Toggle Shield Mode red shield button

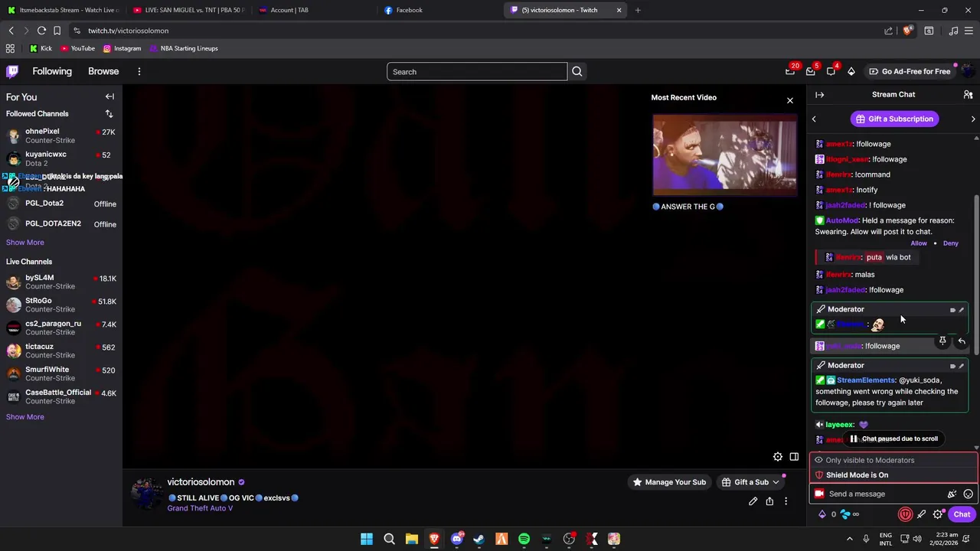[x=905, y=514]
